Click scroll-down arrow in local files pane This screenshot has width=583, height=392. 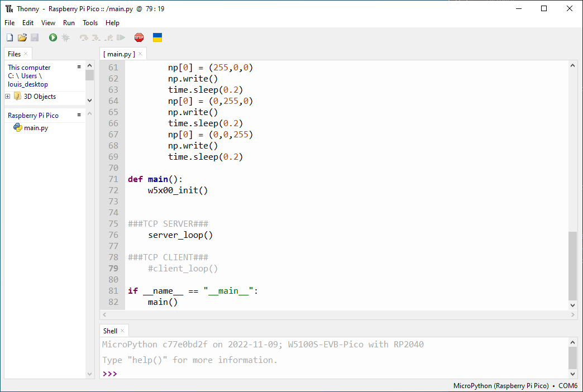(x=89, y=101)
